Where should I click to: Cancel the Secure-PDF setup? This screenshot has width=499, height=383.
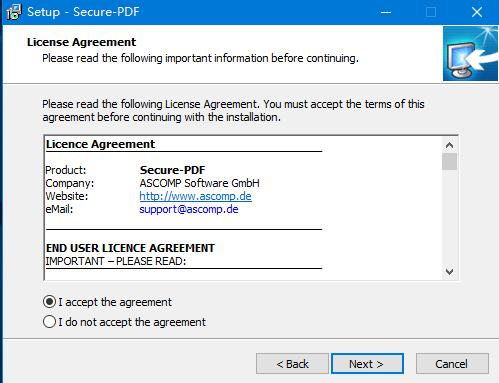click(x=452, y=364)
